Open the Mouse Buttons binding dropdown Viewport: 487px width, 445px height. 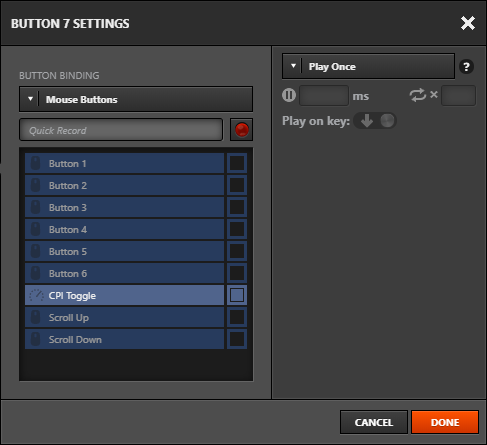click(136, 99)
